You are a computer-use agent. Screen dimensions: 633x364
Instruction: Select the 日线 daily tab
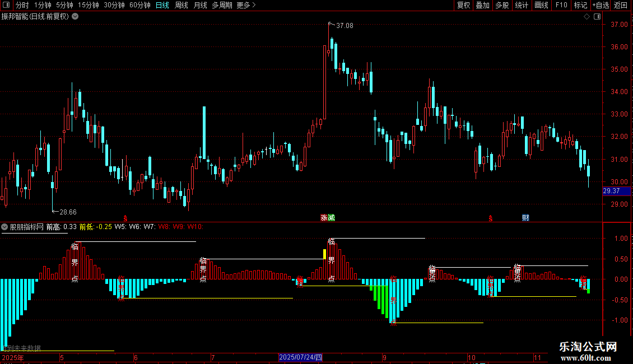pos(162,5)
